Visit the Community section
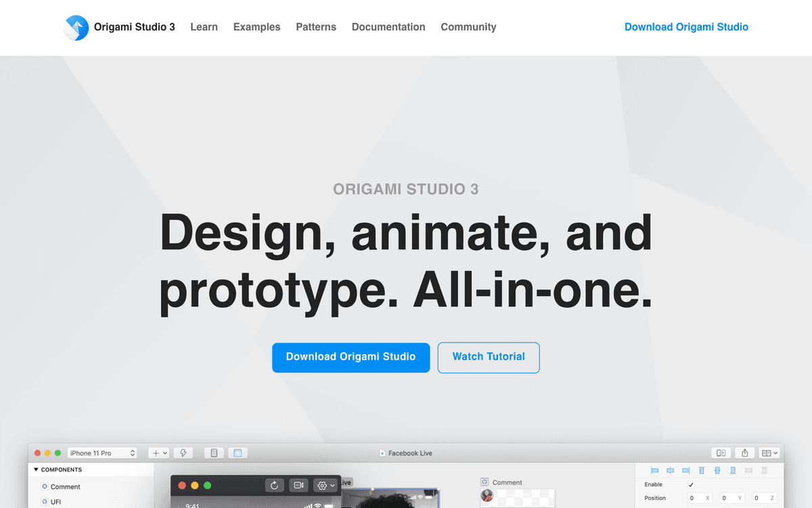 point(468,27)
